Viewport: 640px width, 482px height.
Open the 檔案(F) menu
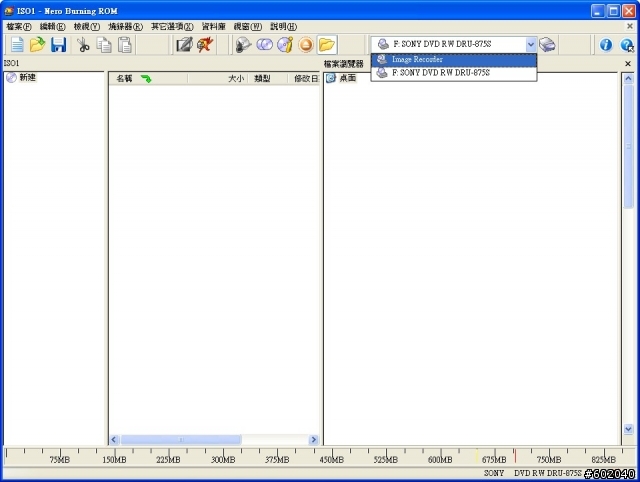[x=19, y=27]
